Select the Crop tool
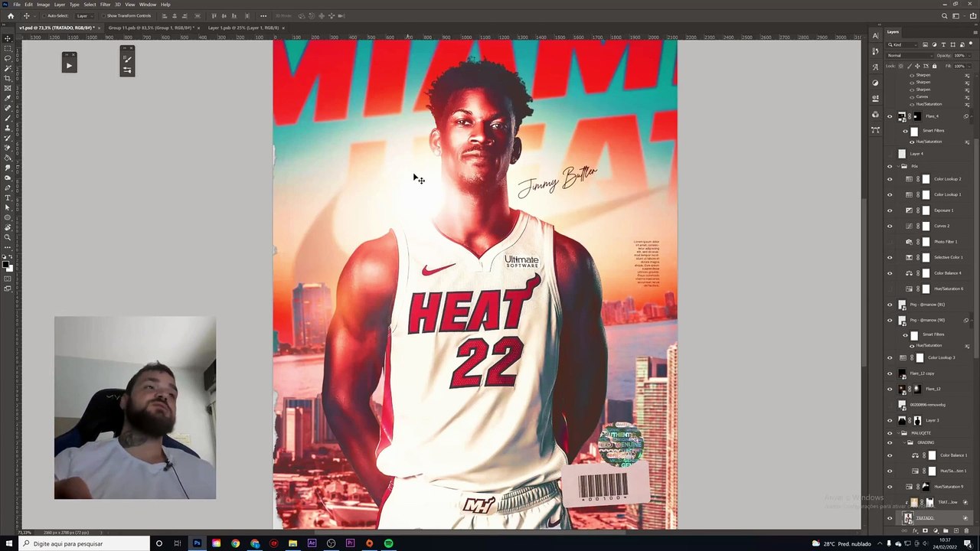The height and width of the screenshot is (551, 980). click(8, 78)
